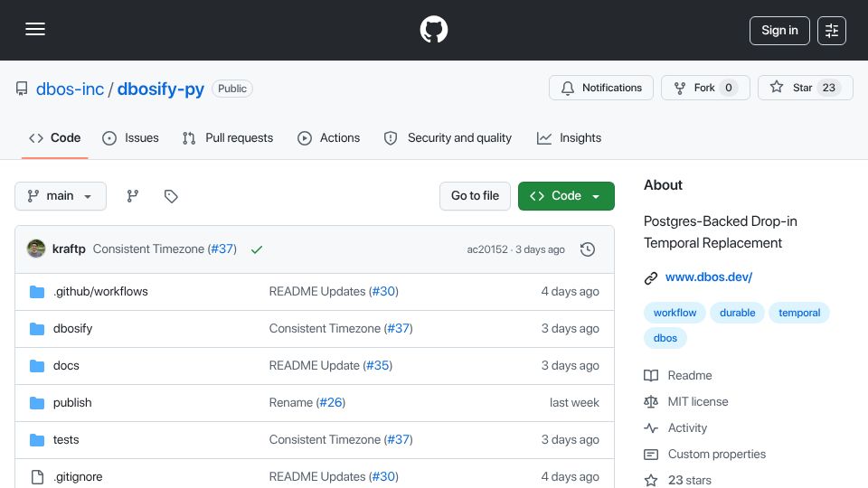The width and height of the screenshot is (868, 488).
Task: Select the durable topic tag
Action: coord(738,313)
